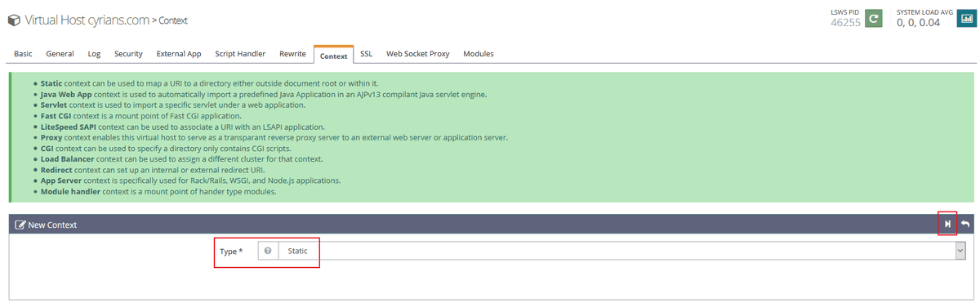
Task: Switch to the SSL tab
Action: [367, 54]
